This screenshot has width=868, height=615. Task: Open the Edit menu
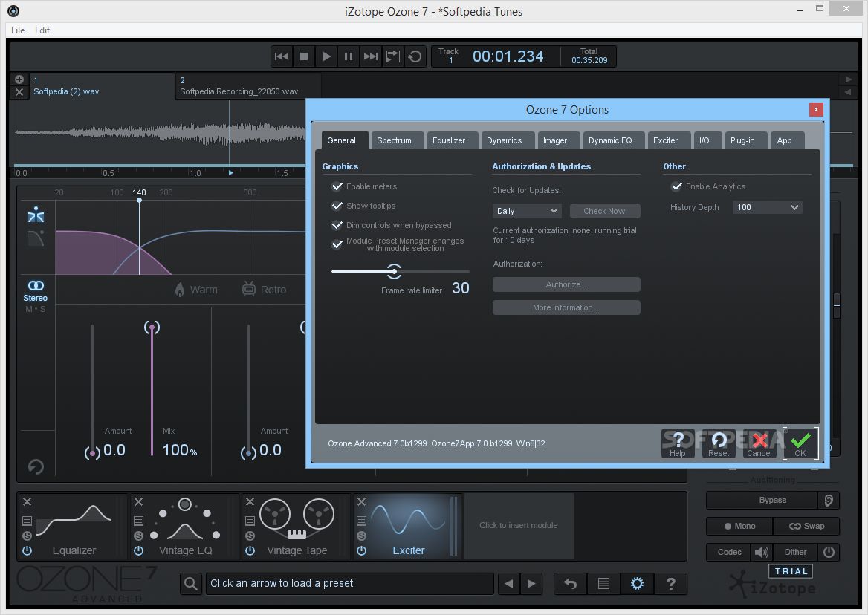tap(42, 30)
